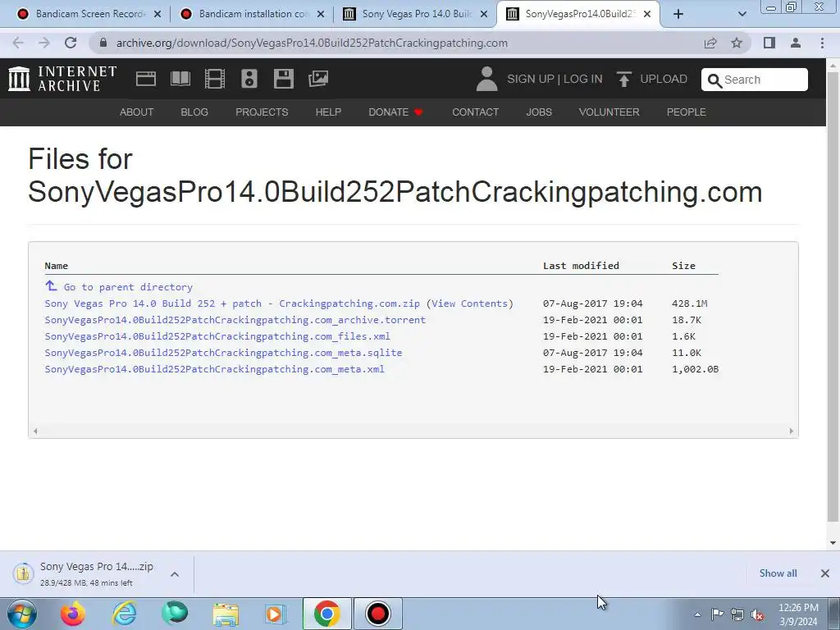The height and width of the screenshot is (630, 840).
Task: Click the Action Center flag icon
Action: [717, 614]
